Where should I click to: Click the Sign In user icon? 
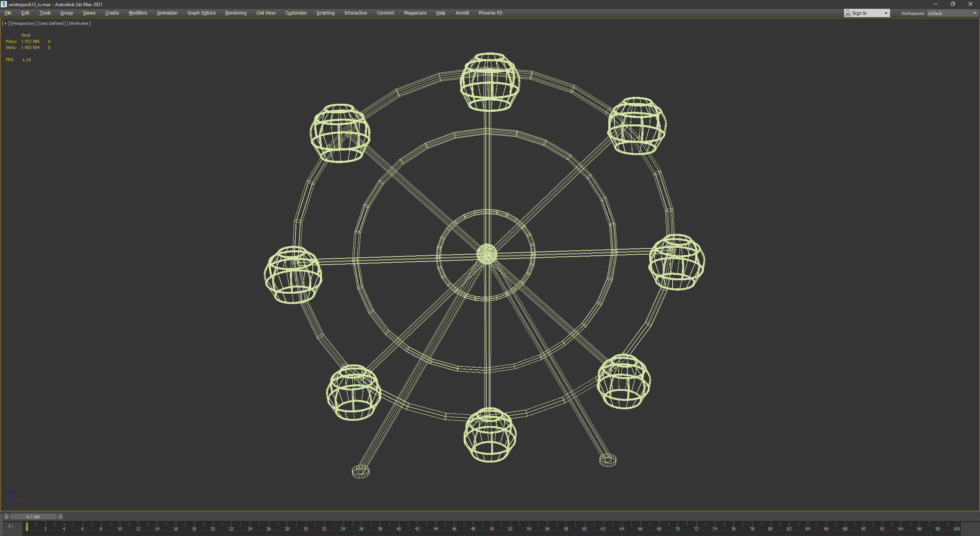(x=848, y=13)
